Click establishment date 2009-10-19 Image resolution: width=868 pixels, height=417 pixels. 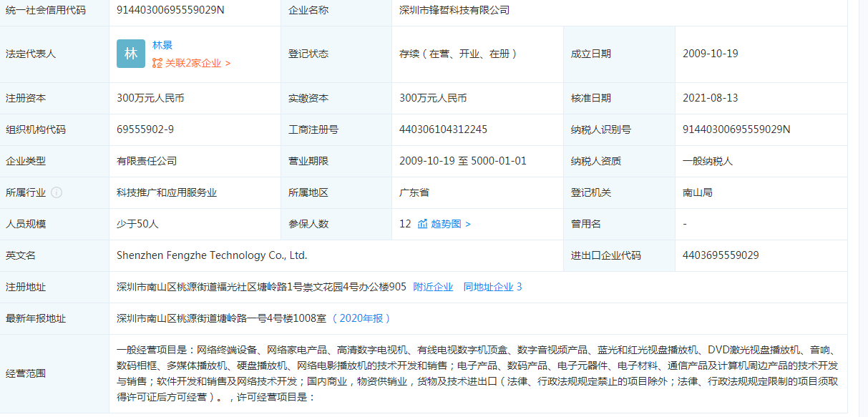pyautogui.click(x=711, y=54)
